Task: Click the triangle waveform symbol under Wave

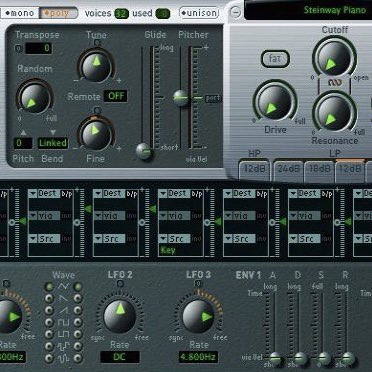Action: (63, 286)
